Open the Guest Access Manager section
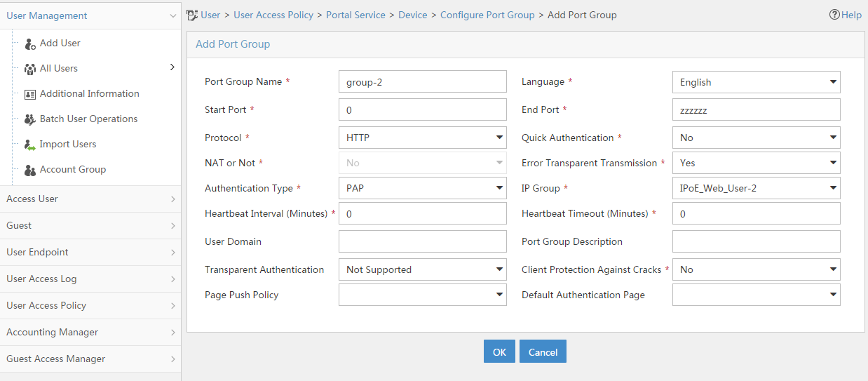The image size is (868, 381). coord(90,359)
